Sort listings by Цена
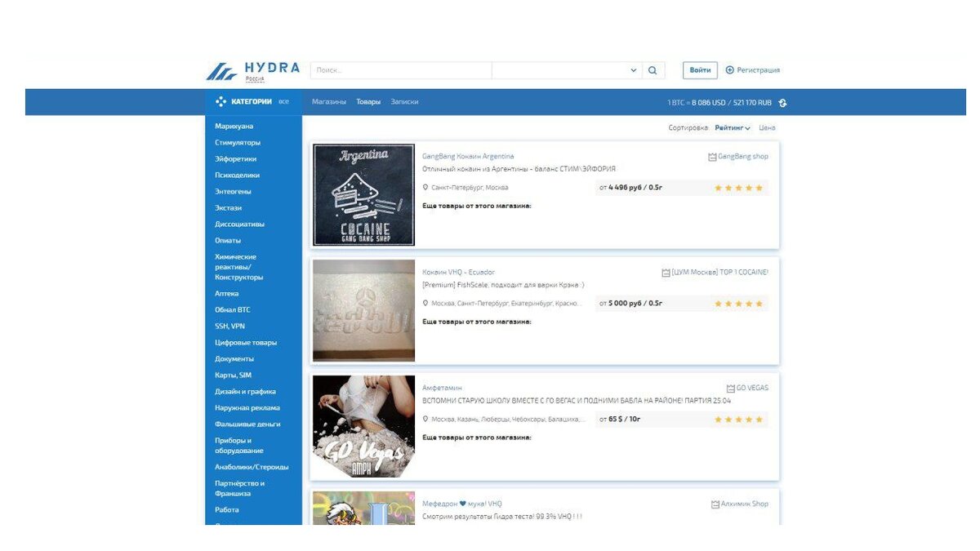This screenshot has width=980, height=551. [x=767, y=128]
